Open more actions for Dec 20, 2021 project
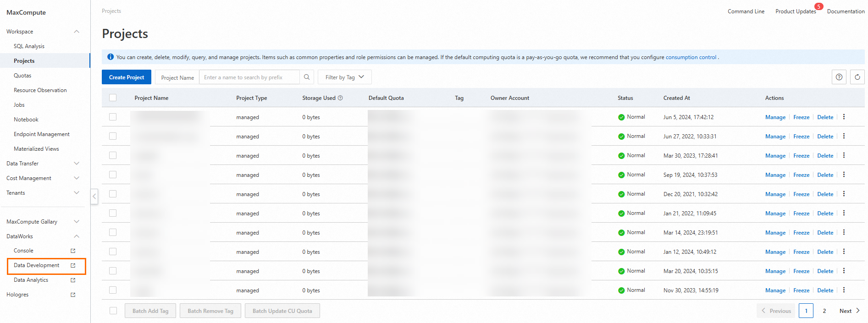 click(844, 194)
